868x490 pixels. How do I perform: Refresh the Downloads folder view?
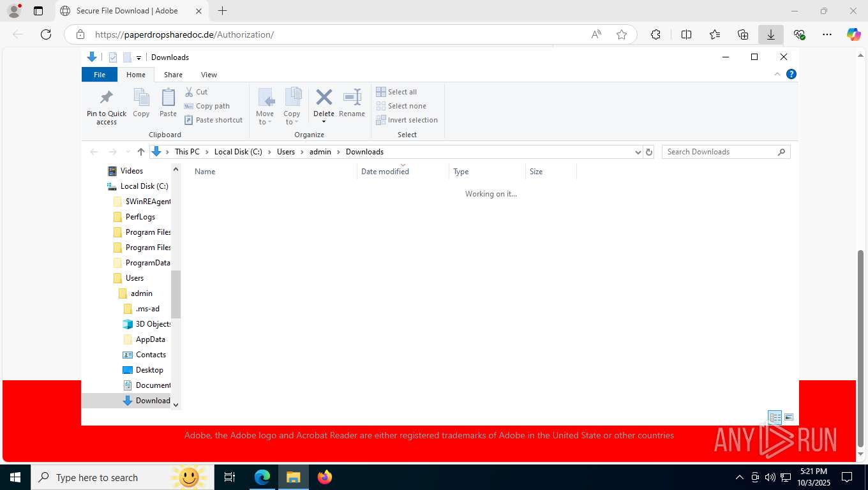coord(649,152)
